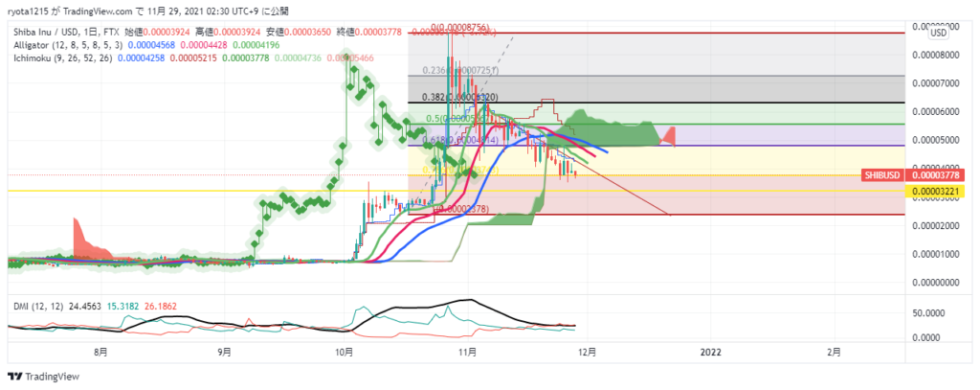Click the 8月 label on time axis

(100, 352)
